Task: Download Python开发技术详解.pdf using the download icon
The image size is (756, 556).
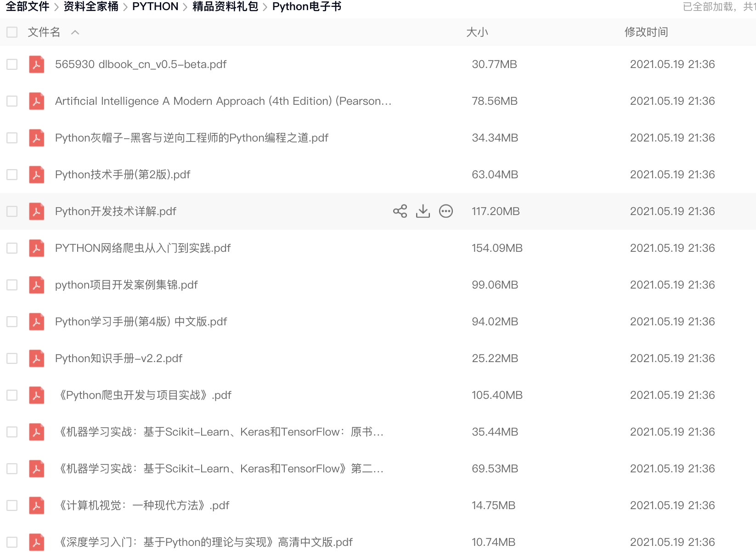Action: (x=423, y=211)
